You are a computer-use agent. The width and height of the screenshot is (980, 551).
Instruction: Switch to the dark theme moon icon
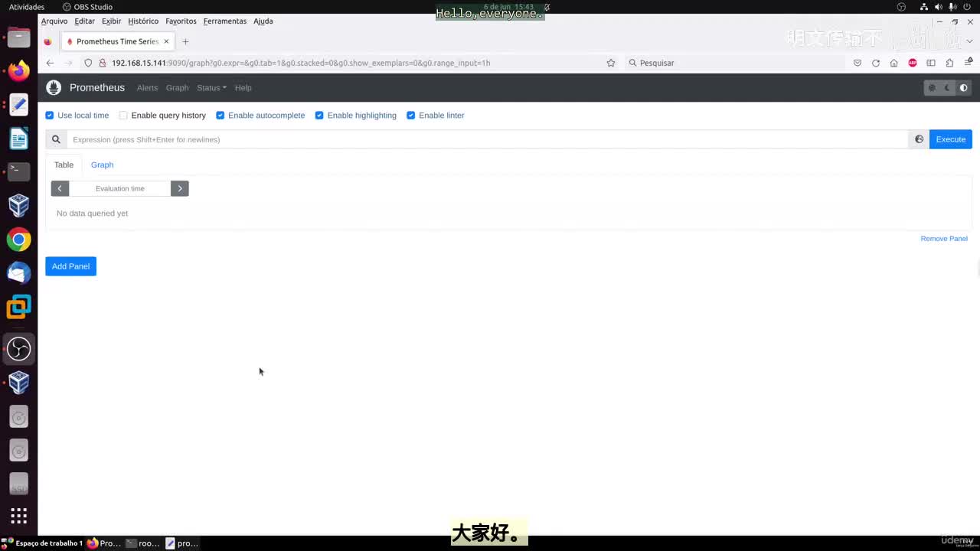(948, 88)
